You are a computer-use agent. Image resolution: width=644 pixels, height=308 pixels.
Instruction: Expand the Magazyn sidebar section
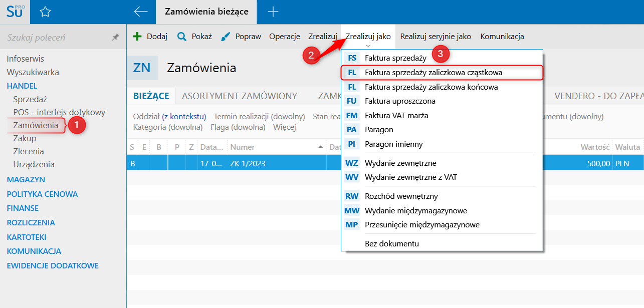pyautogui.click(x=26, y=179)
